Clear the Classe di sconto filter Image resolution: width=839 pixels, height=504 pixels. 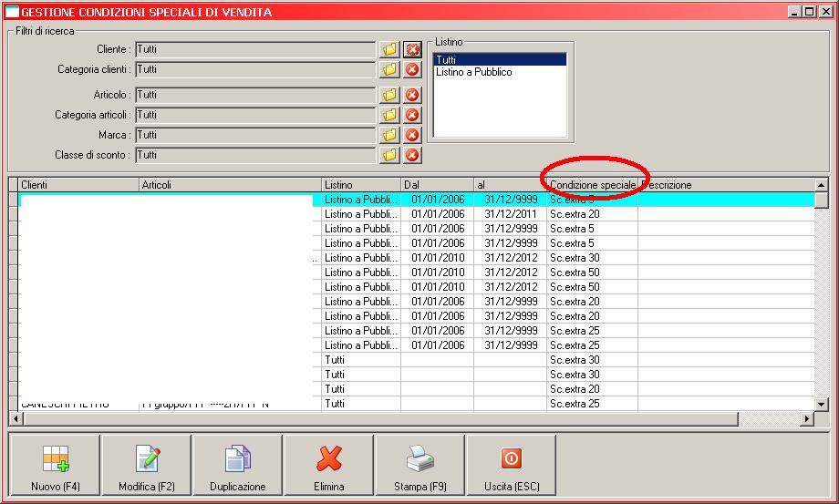[412, 155]
